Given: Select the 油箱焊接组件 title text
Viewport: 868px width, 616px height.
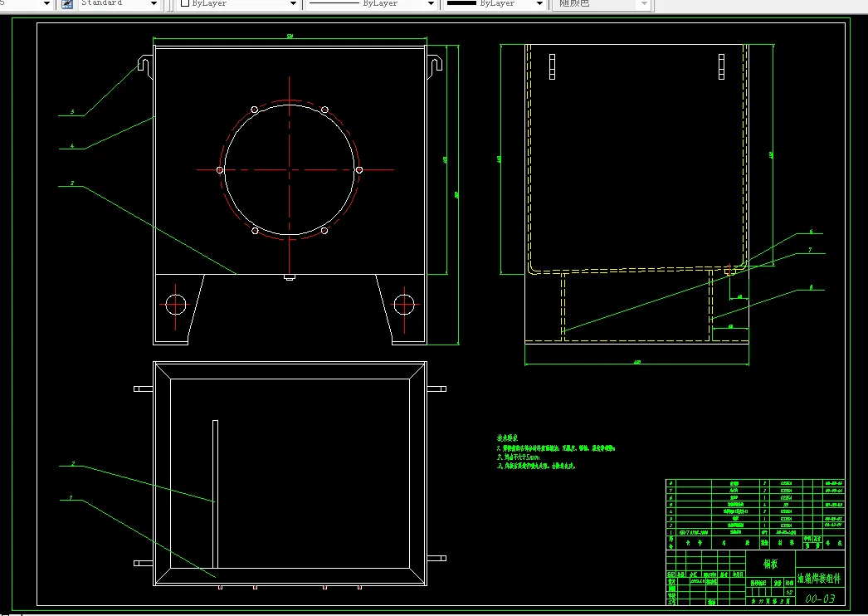Looking at the screenshot, I should click(x=819, y=579).
